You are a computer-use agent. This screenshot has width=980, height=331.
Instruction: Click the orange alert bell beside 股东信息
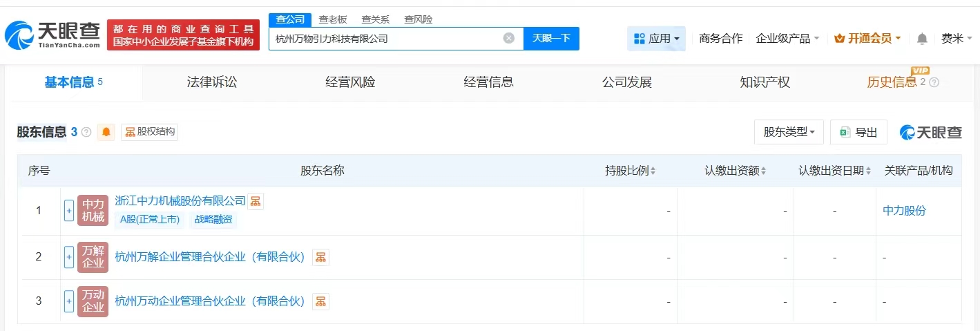click(106, 132)
